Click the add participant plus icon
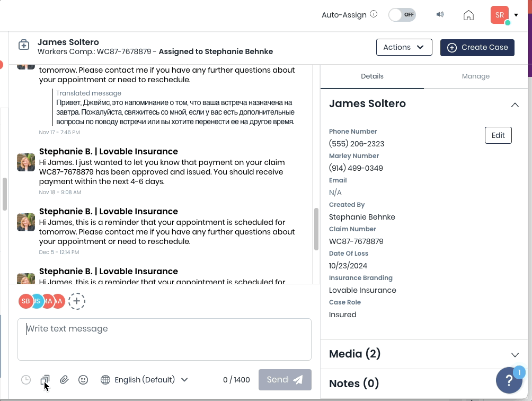The image size is (532, 401). click(77, 301)
